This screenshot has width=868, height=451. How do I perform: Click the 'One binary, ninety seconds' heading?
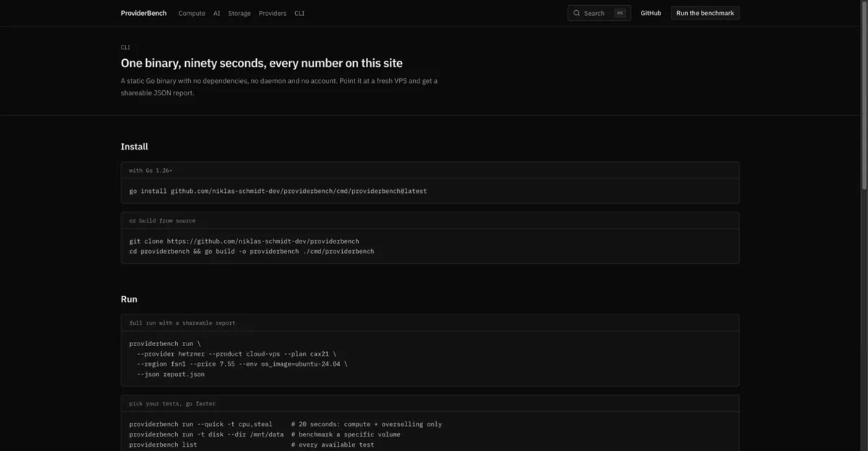262,63
